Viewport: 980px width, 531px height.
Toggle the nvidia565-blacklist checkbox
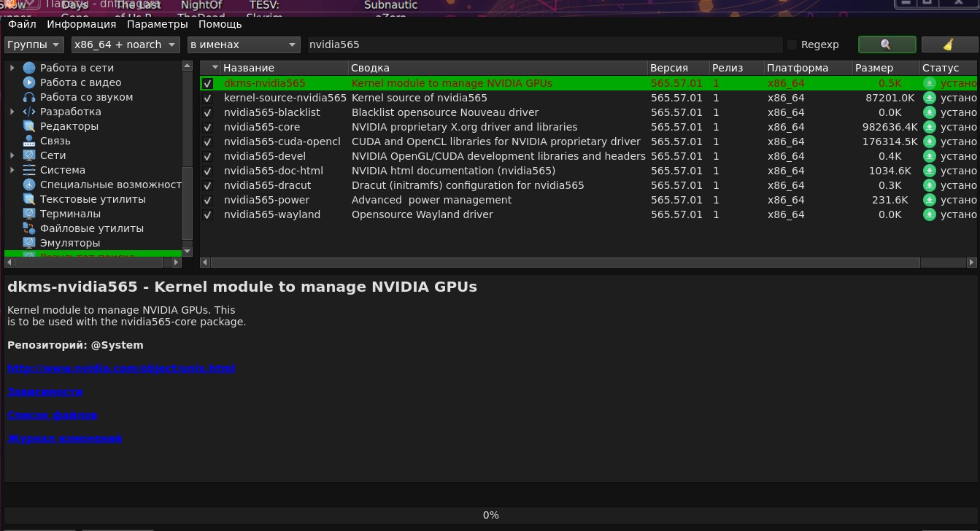(208, 112)
